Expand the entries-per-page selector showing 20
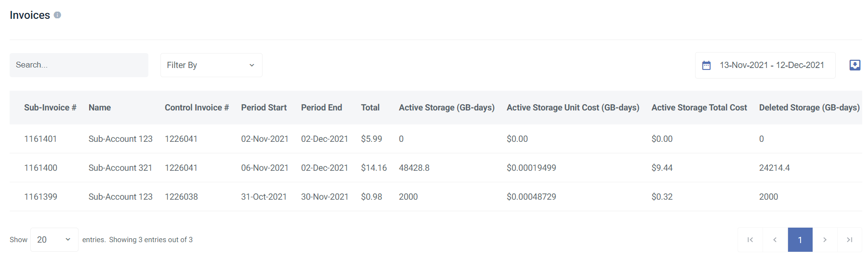Screen dimensions: 868x259 [x=54, y=240]
